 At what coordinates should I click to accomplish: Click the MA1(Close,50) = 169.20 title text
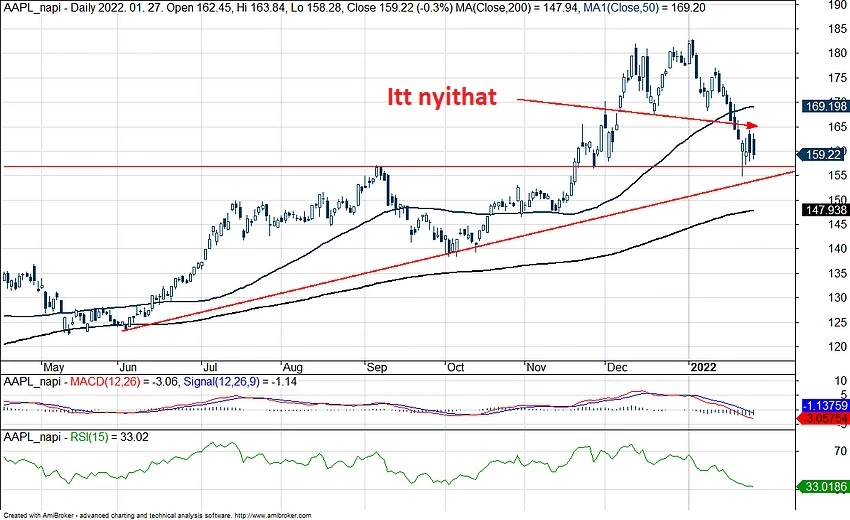(x=643, y=8)
